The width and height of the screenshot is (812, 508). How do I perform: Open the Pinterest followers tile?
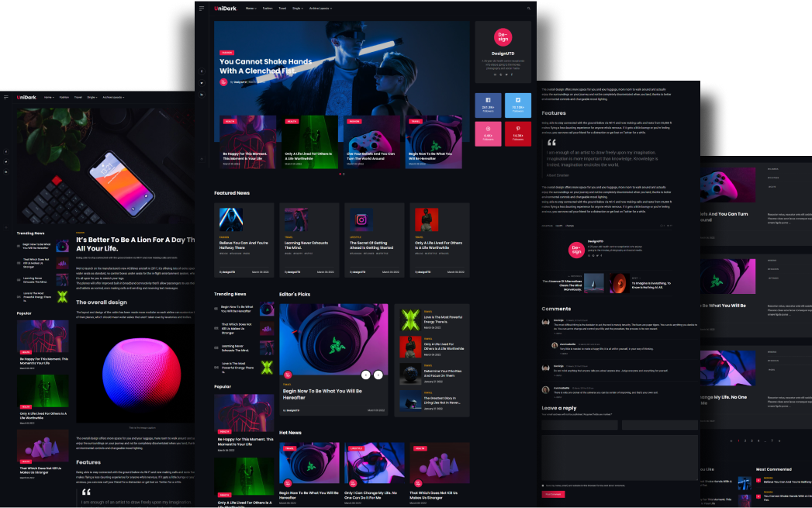click(517, 133)
